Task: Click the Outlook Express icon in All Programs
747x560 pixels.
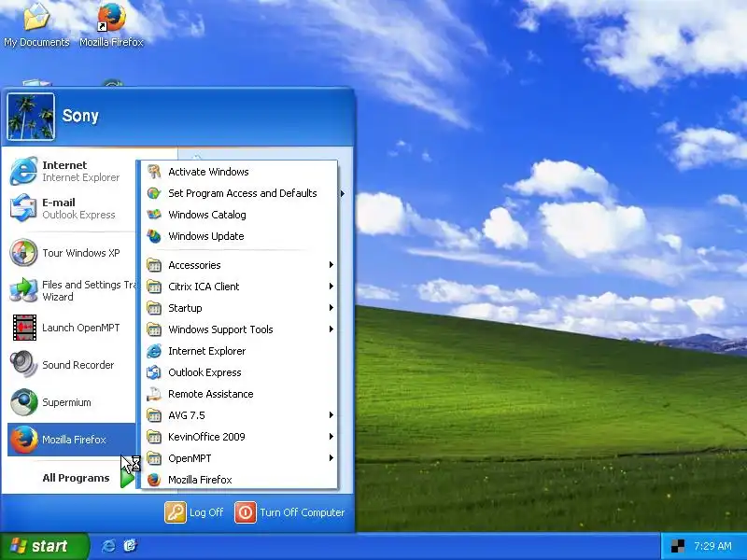Action: [154, 372]
